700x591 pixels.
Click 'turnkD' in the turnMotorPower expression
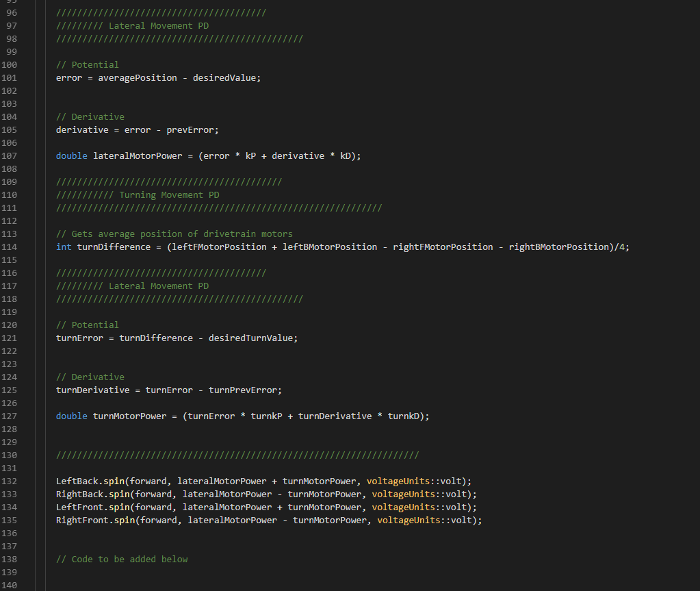pos(403,416)
